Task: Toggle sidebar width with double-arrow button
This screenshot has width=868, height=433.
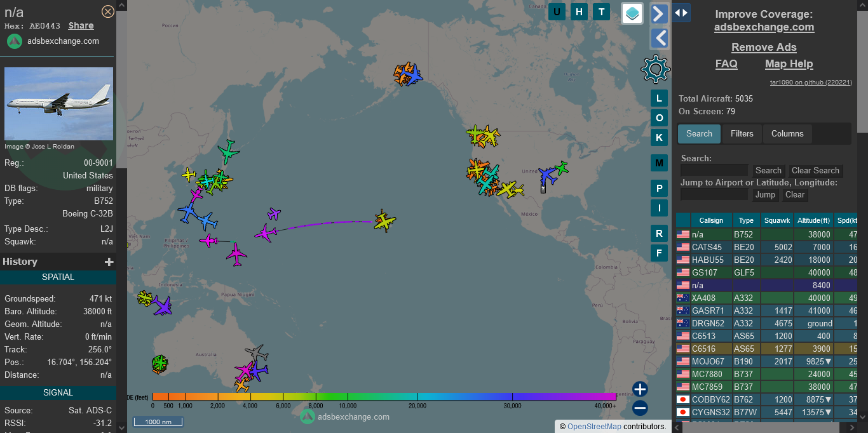Action: (681, 12)
